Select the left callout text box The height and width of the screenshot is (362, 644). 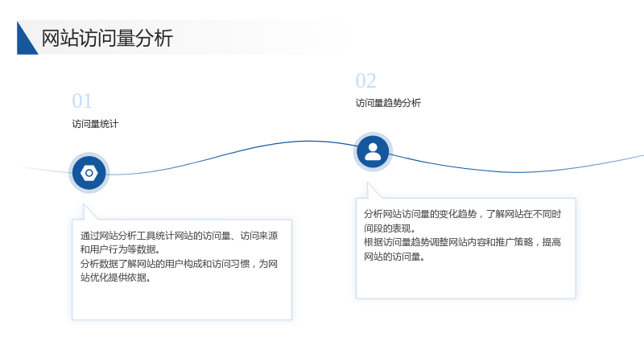(x=182, y=269)
